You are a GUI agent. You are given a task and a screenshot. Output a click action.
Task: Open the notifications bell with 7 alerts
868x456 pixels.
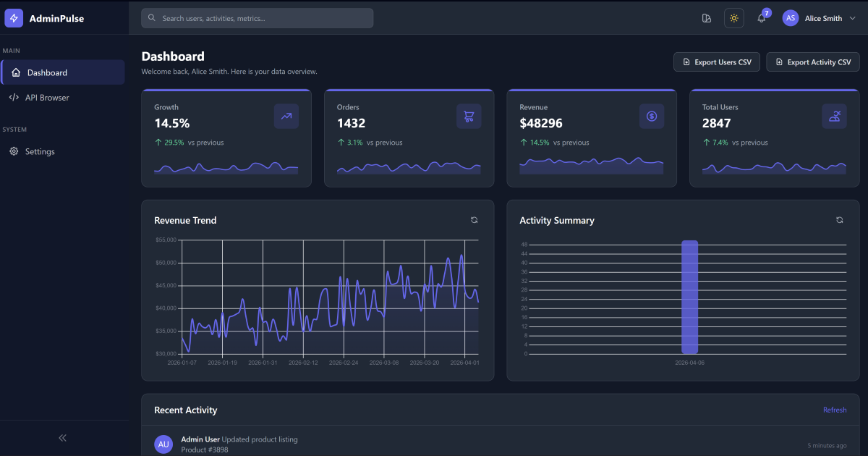pyautogui.click(x=760, y=18)
